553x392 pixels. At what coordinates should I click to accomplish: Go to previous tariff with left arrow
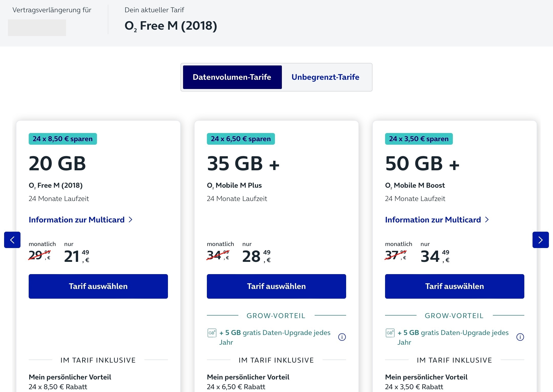pos(12,240)
